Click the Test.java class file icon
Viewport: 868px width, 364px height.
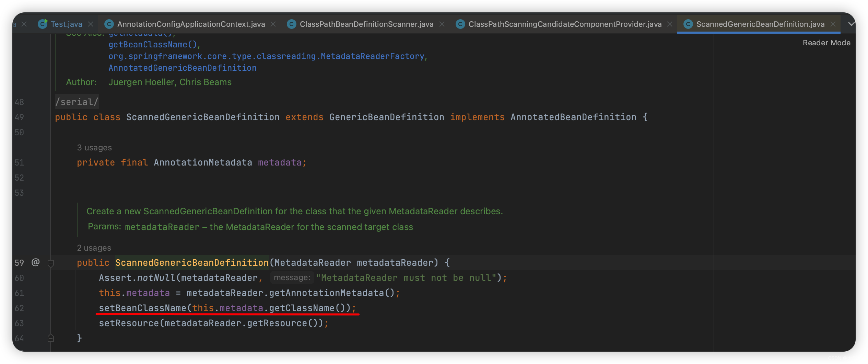click(43, 24)
